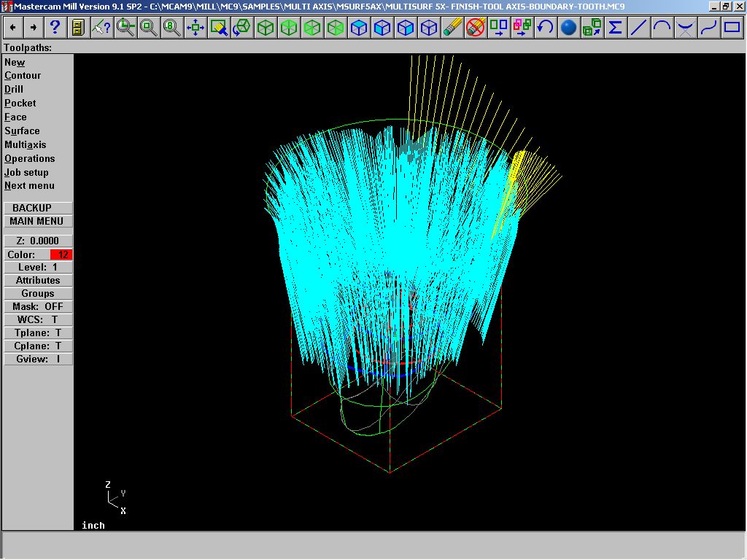This screenshot has width=747, height=560.
Task: Select the Analyze pointer-question icon
Action: coord(101,28)
